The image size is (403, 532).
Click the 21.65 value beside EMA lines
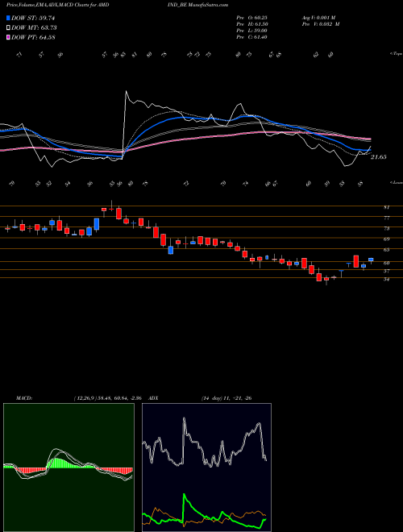(x=378, y=157)
